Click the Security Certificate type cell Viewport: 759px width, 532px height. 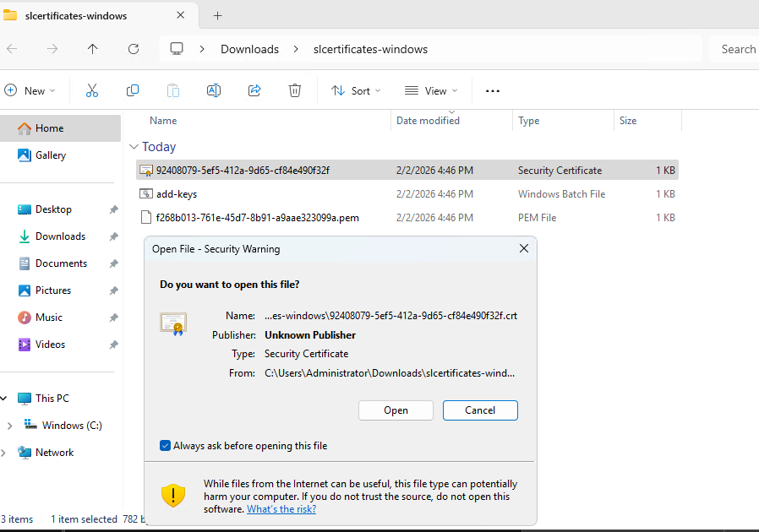[560, 171]
